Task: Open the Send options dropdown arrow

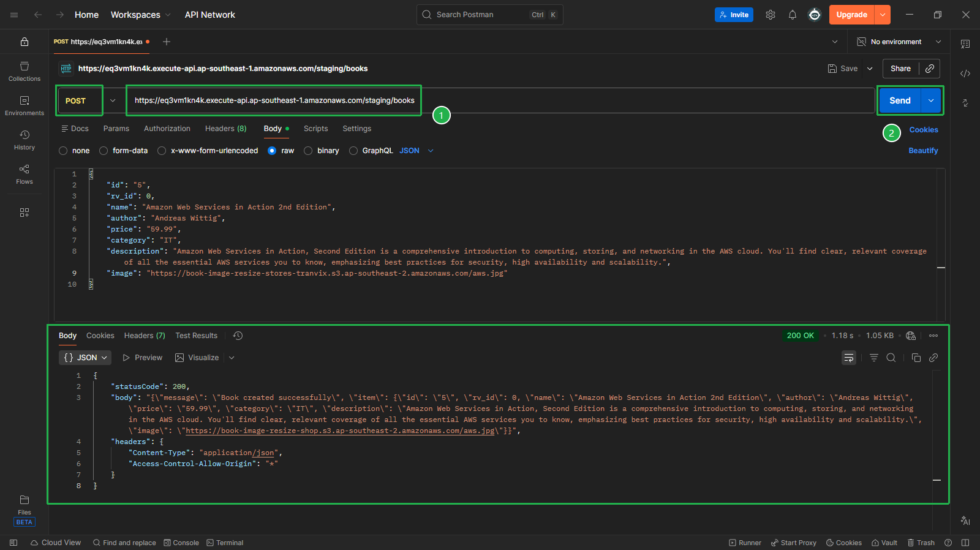Action: pos(931,100)
